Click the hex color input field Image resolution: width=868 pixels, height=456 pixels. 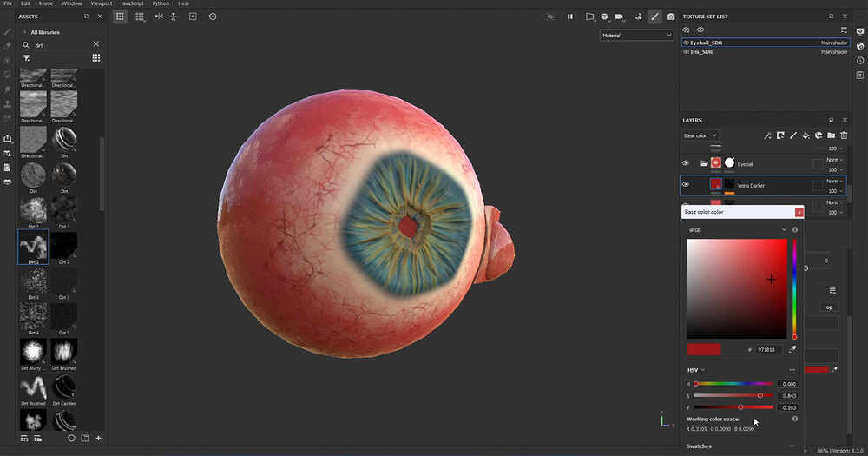(769, 350)
